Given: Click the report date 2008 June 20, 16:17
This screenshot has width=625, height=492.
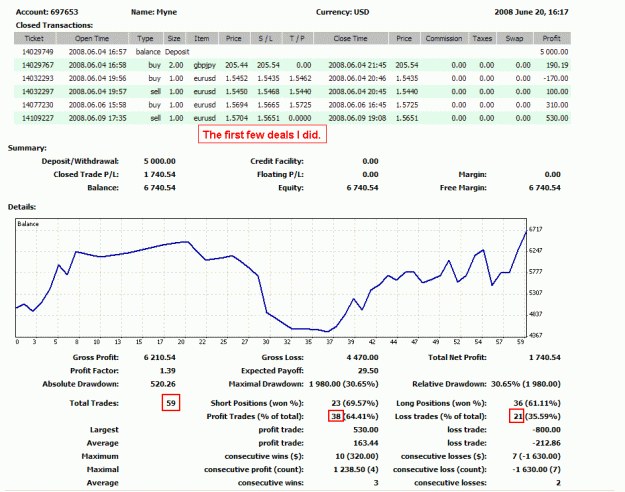Looking at the screenshot, I should pos(531,12).
